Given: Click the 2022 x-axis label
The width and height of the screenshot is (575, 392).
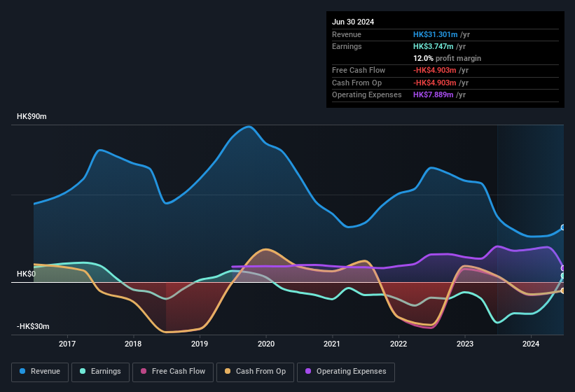Looking at the screenshot, I should pyautogui.click(x=399, y=344).
